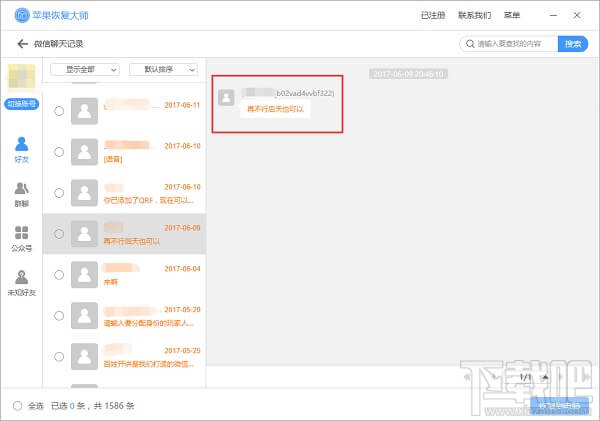The height and width of the screenshot is (421, 600).
Task: Select radio for the 2017-05-29 conversation
Action: (x=59, y=316)
